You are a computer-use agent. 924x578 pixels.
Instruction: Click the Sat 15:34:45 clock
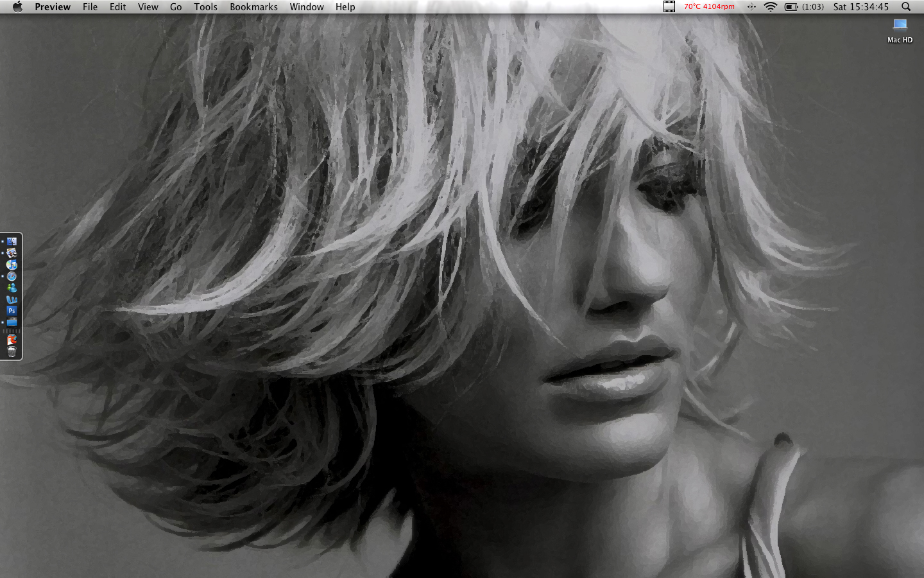pos(861,6)
